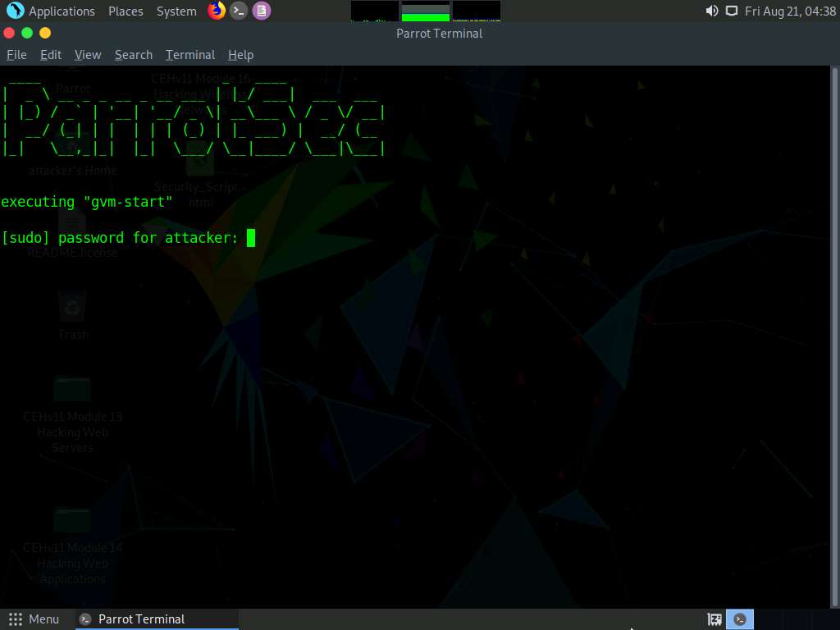The image size is (840, 630).
Task: Select the Parrot Terminal taskbar button
Action: pyautogui.click(x=157, y=619)
